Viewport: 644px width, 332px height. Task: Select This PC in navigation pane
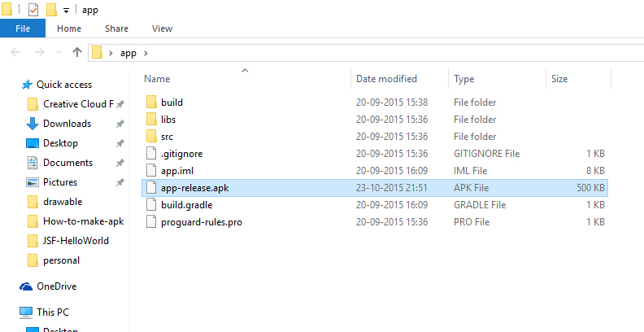coord(53,312)
